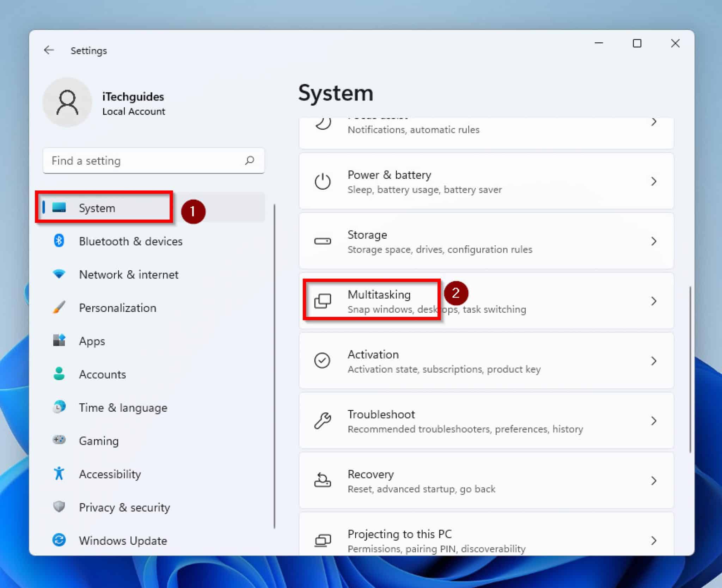Open the Gaming category
This screenshot has width=722, height=588.
(x=153, y=440)
